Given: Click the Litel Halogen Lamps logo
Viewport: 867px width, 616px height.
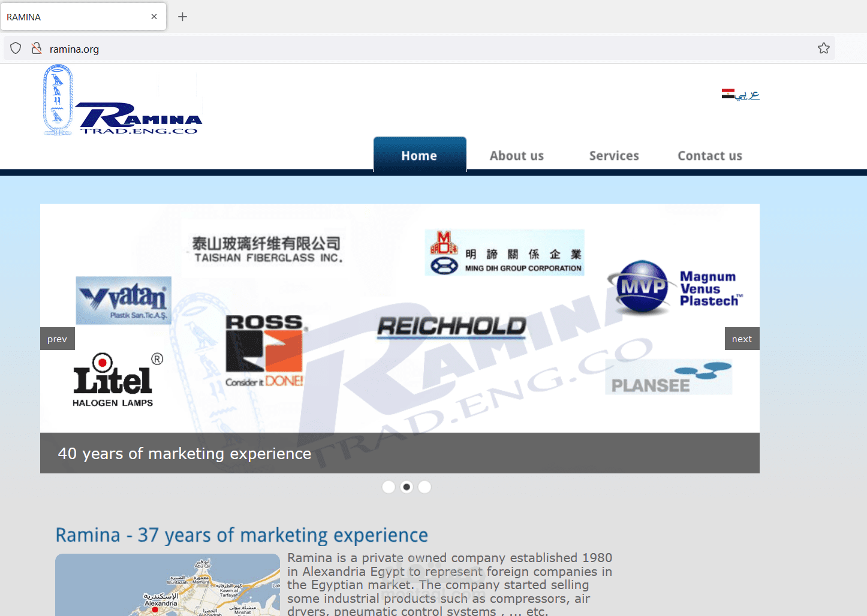Looking at the screenshot, I should [118, 379].
